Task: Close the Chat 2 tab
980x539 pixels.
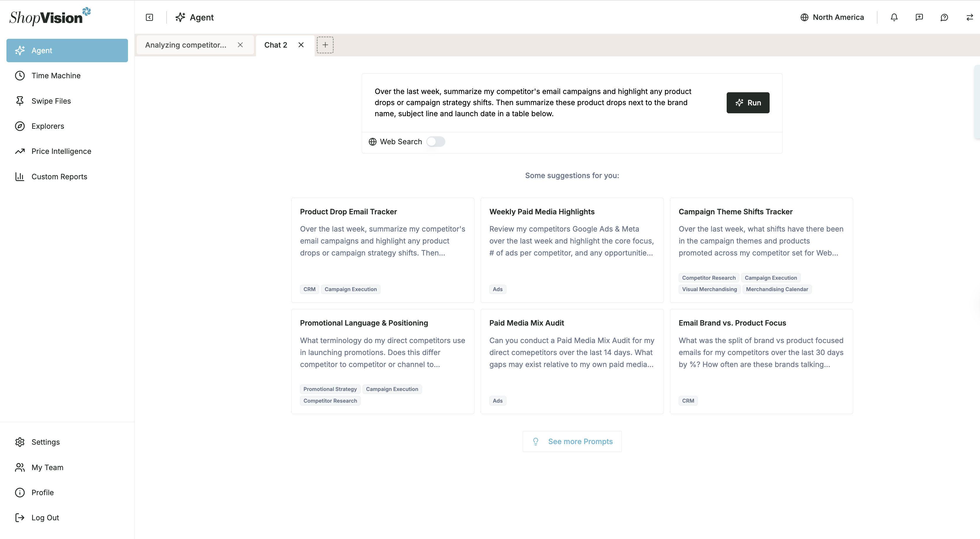Action: tap(301, 45)
